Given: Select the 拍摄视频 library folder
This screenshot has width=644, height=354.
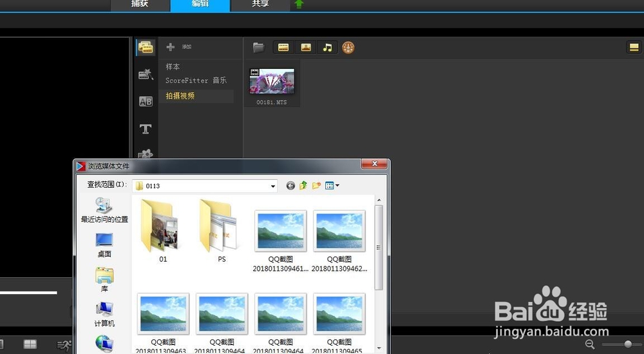Looking at the screenshot, I should point(196,96).
